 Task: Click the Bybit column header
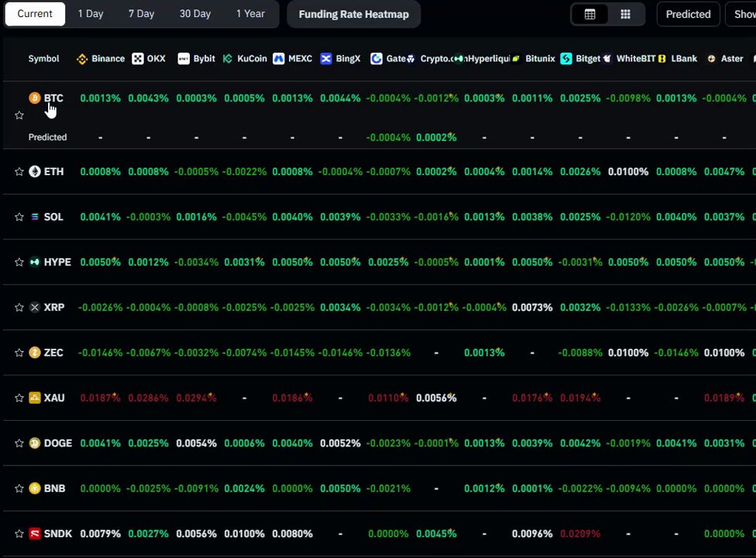pyautogui.click(x=196, y=59)
